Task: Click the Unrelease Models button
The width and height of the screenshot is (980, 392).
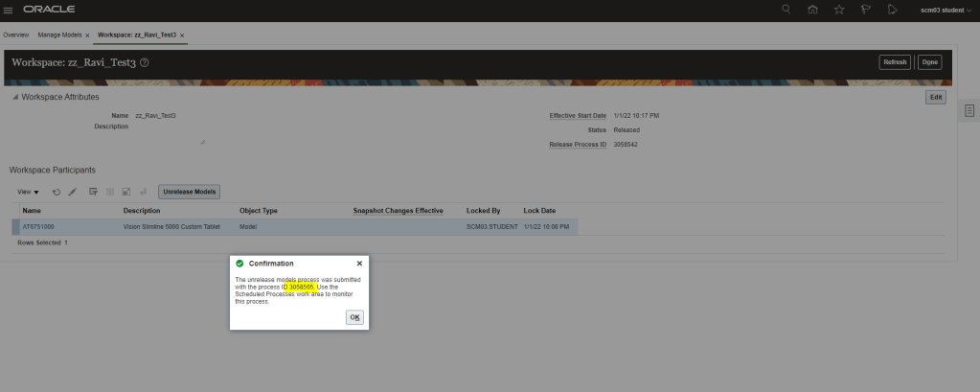Action: pos(190,192)
